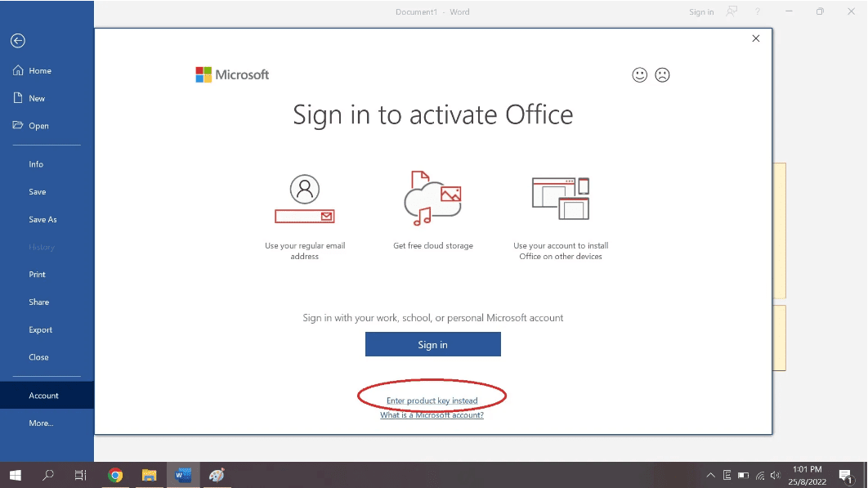
Task: Open the notification center icon
Action: 846,476
